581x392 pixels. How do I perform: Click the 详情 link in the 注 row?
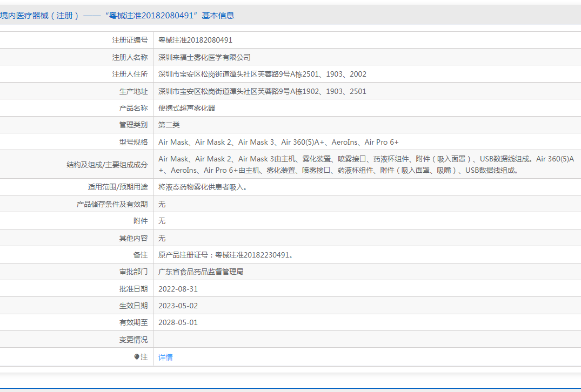coord(165,357)
